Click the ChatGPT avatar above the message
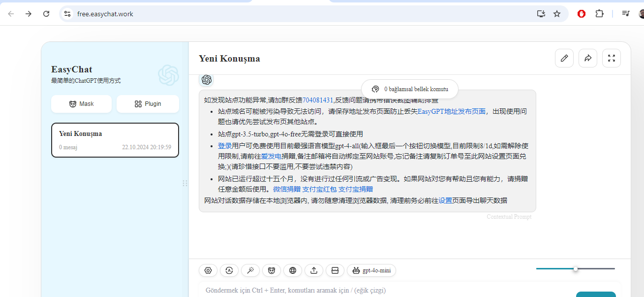The width and height of the screenshot is (644, 297). pyautogui.click(x=206, y=80)
